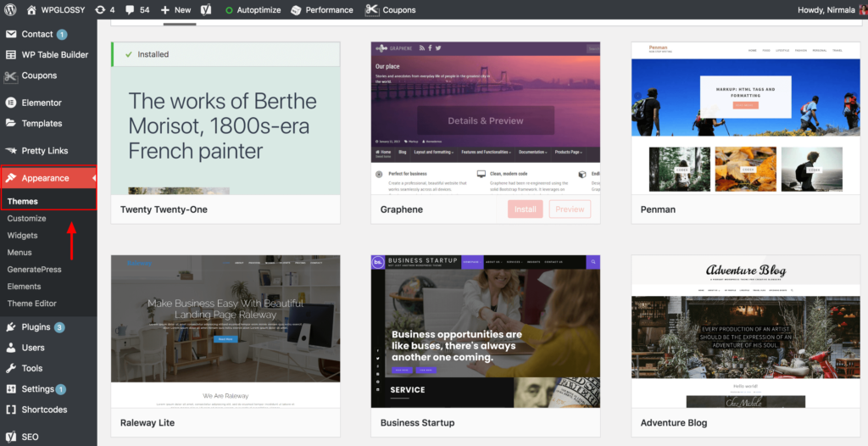Click the Templates folder icon

coord(10,123)
